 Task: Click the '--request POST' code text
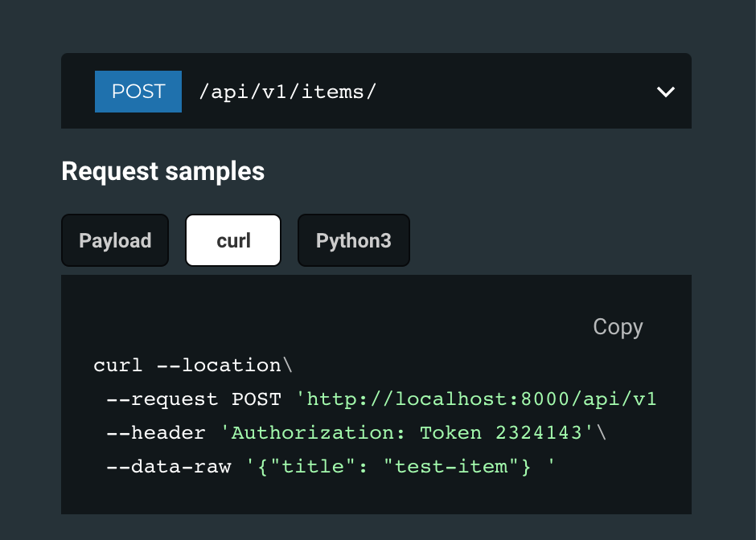click(194, 399)
